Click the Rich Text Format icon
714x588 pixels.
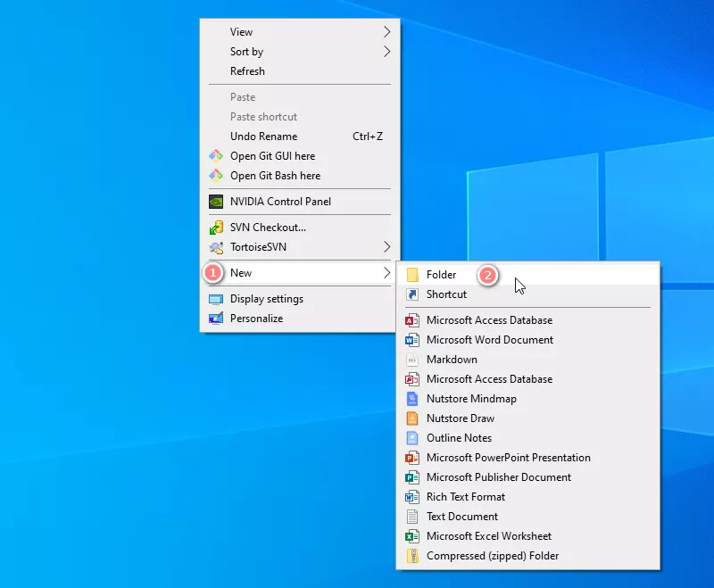(412, 497)
